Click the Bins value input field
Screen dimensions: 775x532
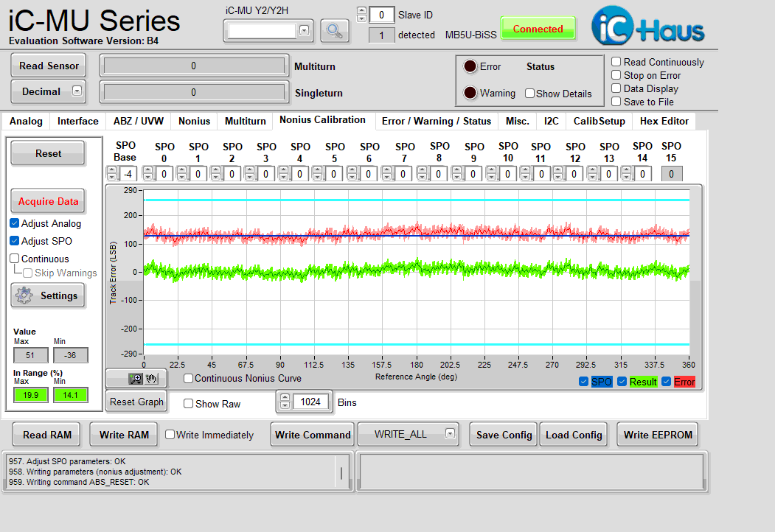click(x=310, y=402)
